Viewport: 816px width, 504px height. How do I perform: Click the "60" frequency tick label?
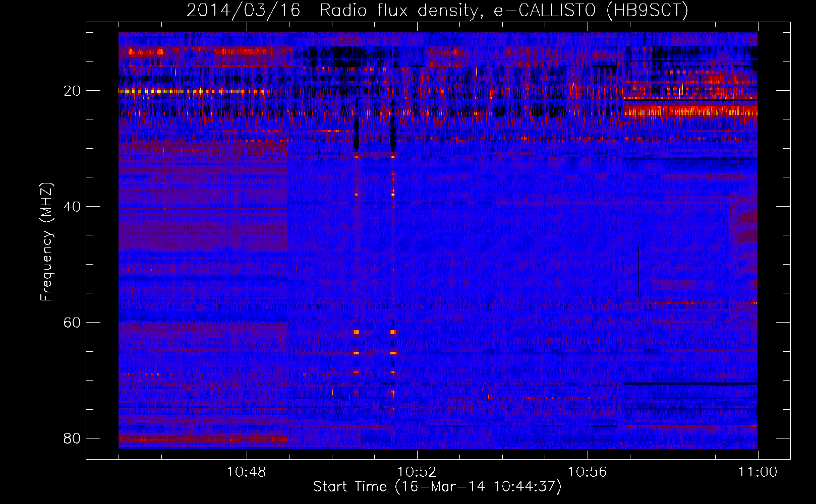click(x=72, y=323)
